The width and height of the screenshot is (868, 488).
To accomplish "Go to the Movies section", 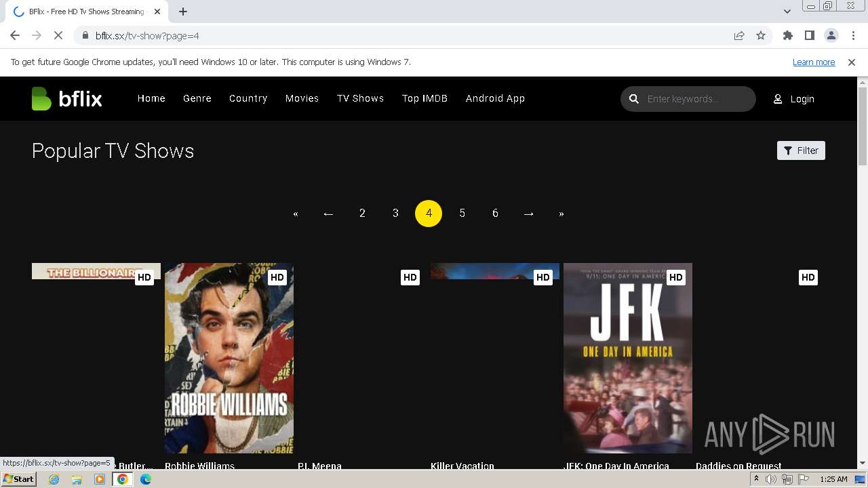I will click(x=302, y=98).
